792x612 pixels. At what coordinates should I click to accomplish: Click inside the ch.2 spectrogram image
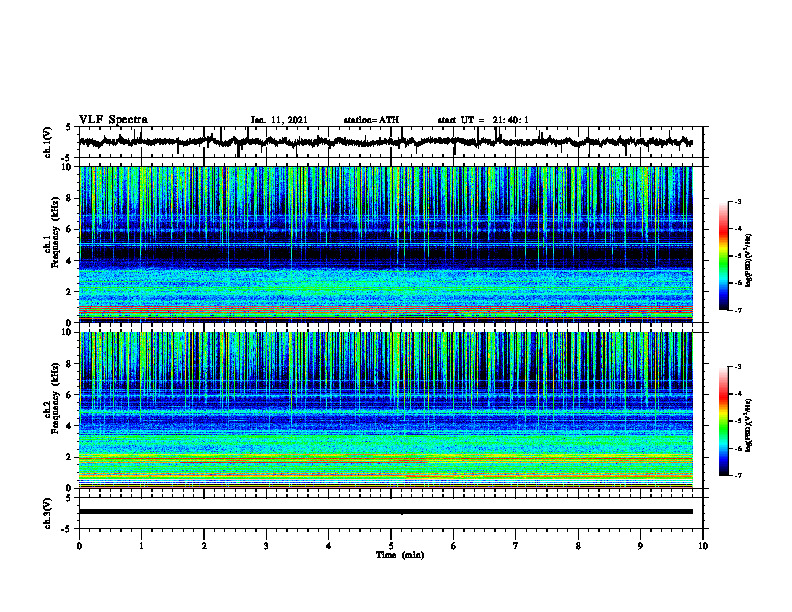386,410
